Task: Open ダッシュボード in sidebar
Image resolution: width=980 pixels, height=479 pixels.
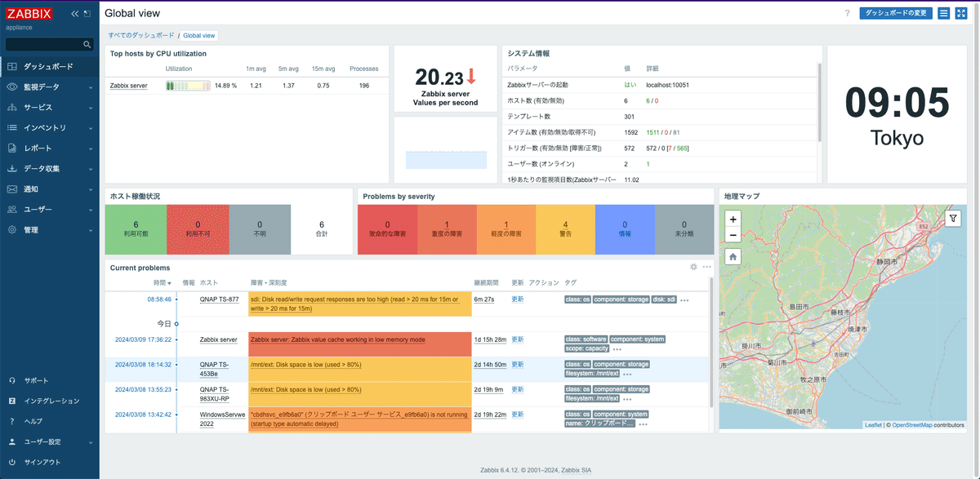Action: (50, 66)
